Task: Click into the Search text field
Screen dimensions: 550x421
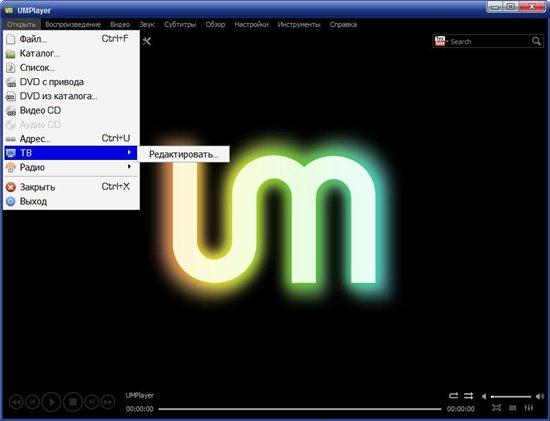Action: tap(489, 41)
